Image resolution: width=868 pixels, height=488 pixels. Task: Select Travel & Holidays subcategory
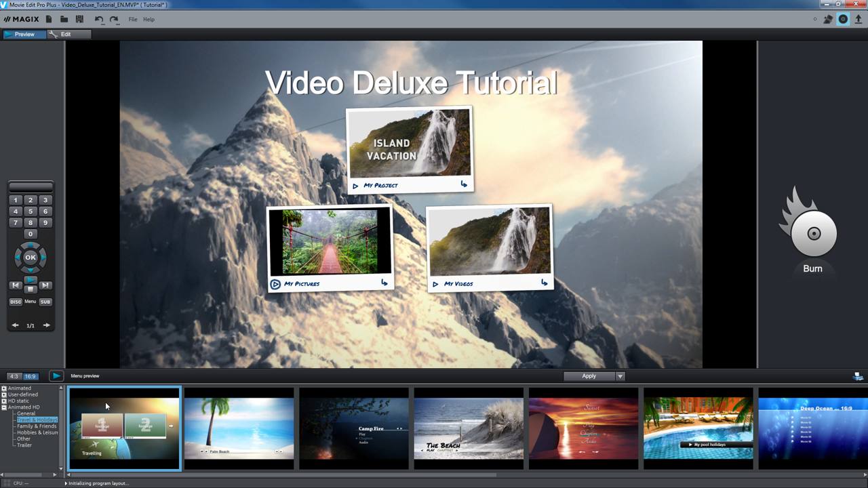[37, 420]
